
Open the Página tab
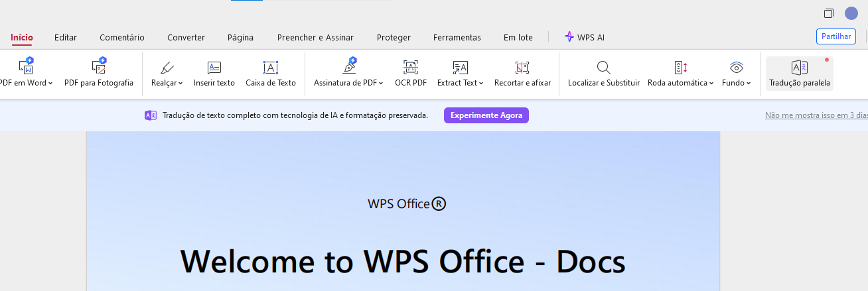click(x=240, y=37)
